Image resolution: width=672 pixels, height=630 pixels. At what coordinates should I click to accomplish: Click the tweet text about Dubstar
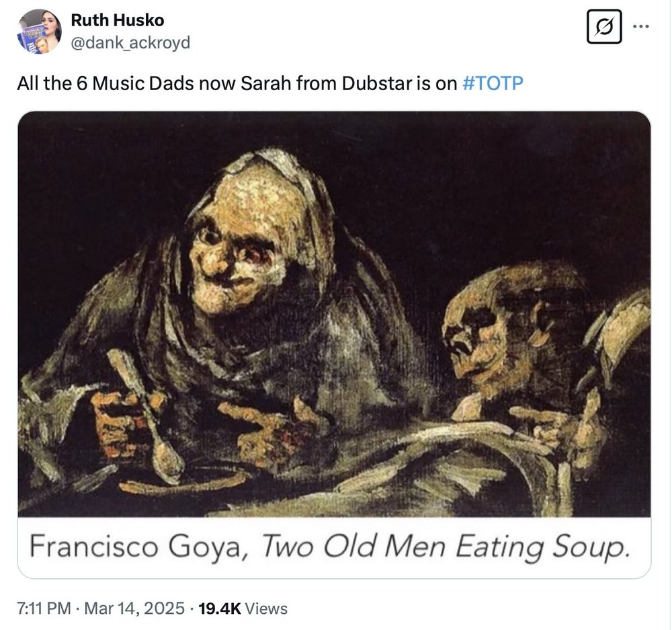(x=270, y=83)
